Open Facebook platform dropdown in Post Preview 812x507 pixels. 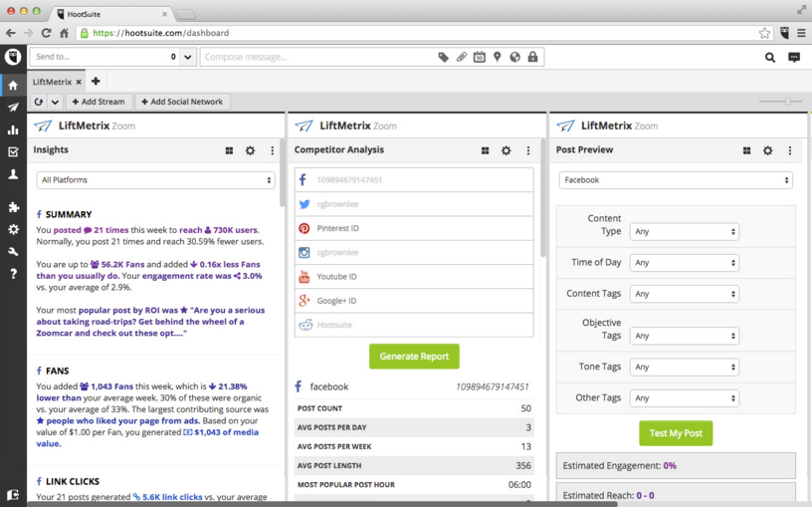tap(676, 180)
